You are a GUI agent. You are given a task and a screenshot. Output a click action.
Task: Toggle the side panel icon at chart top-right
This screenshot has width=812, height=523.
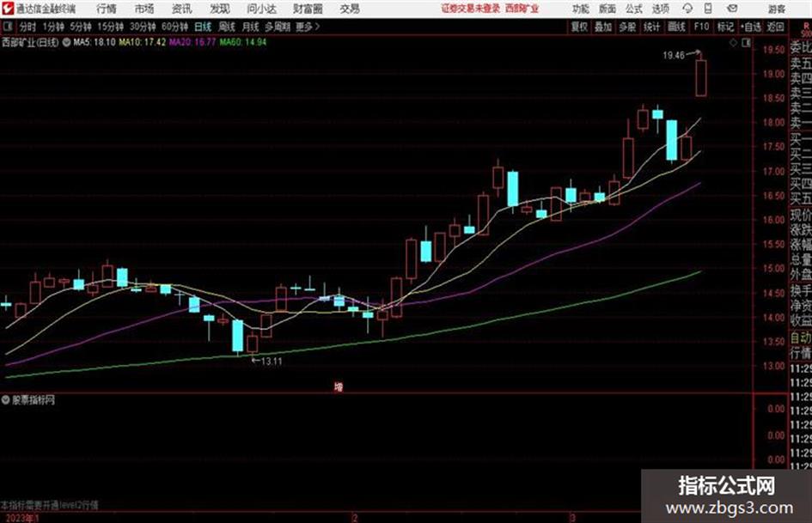pos(746,43)
